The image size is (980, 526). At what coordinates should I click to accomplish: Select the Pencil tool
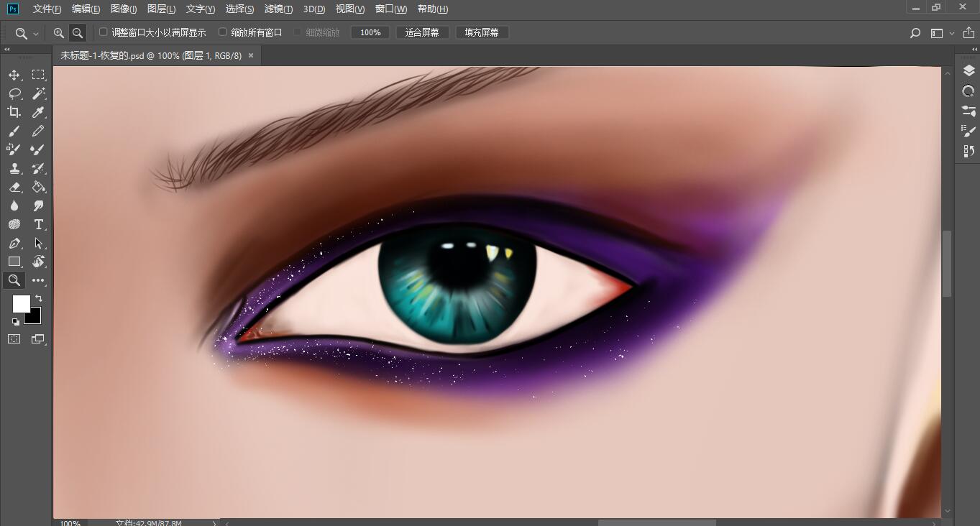point(38,131)
